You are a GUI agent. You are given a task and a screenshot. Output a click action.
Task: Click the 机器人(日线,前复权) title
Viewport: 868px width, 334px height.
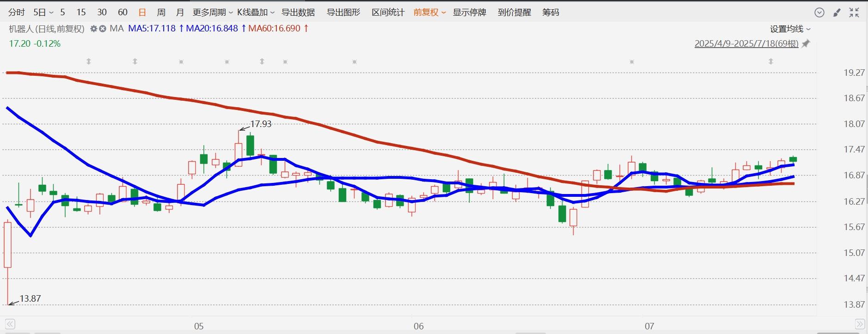47,29
